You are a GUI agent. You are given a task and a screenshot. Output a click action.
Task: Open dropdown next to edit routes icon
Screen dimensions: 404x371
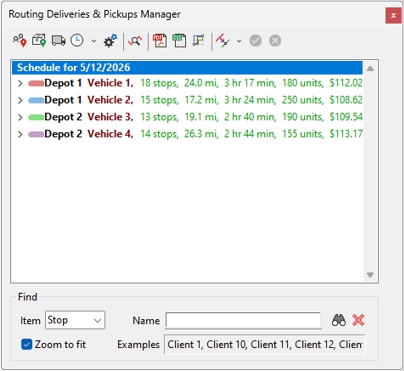tap(239, 41)
